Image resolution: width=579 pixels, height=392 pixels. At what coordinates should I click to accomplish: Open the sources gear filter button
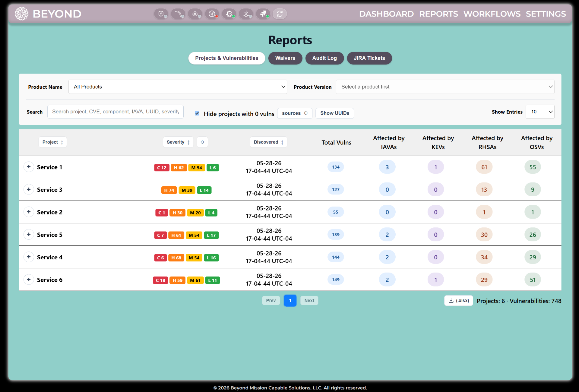[x=295, y=113]
